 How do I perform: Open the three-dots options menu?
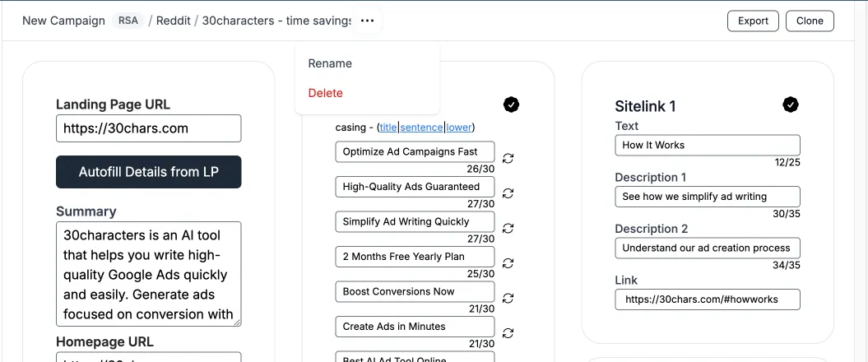click(x=367, y=21)
